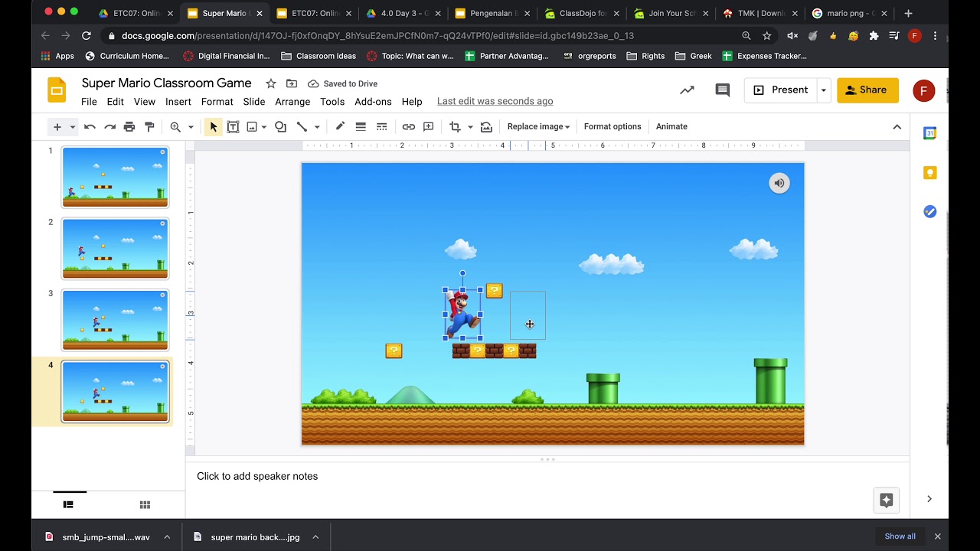980x551 pixels.
Task: Click the Zoom magnifier tool
Action: coord(175,127)
